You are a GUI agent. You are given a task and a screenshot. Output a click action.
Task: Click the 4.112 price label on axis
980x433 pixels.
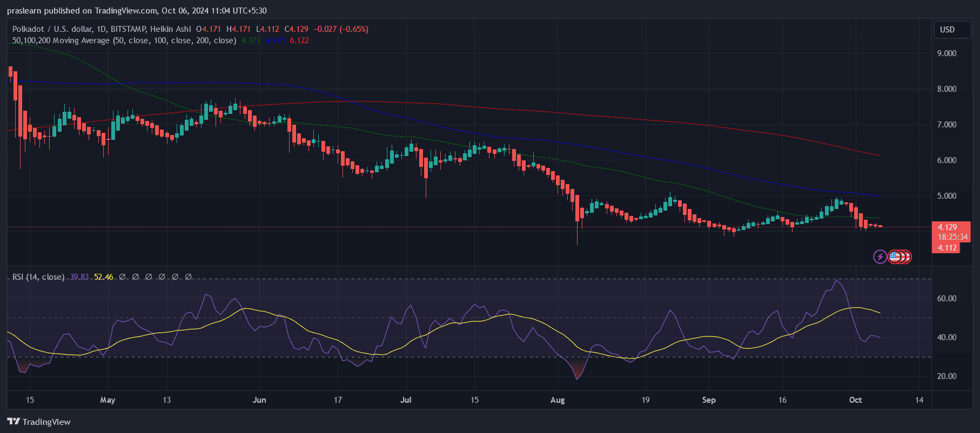pos(947,248)
